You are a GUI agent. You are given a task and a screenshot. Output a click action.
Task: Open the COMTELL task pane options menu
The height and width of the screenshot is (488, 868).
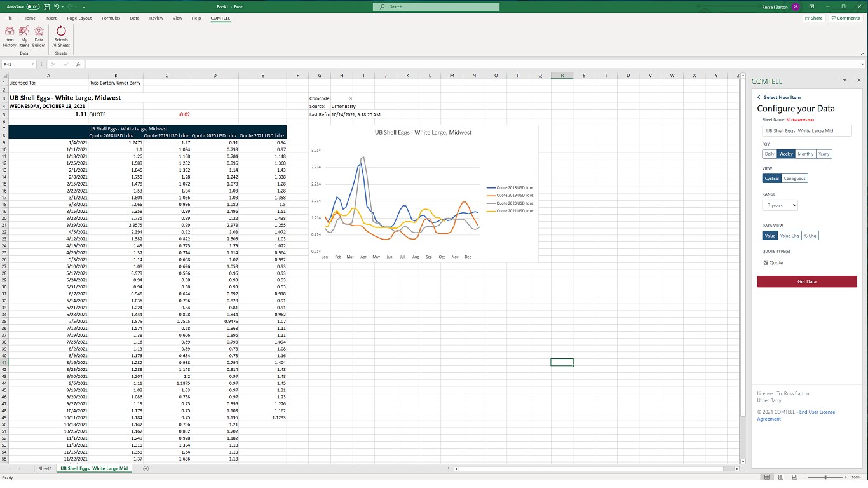pos(844,81)
